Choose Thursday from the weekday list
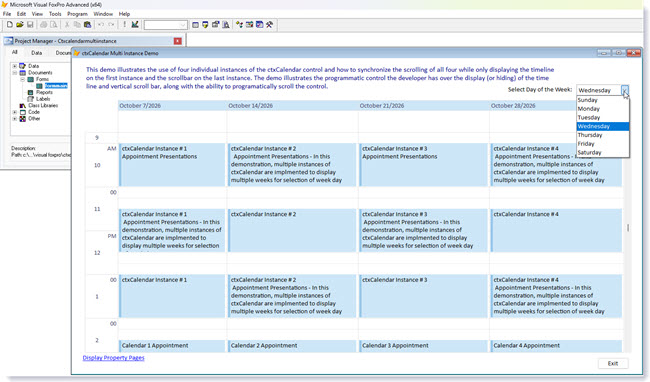The width and height of the screenshot is (650, 382). pos(603,135)
